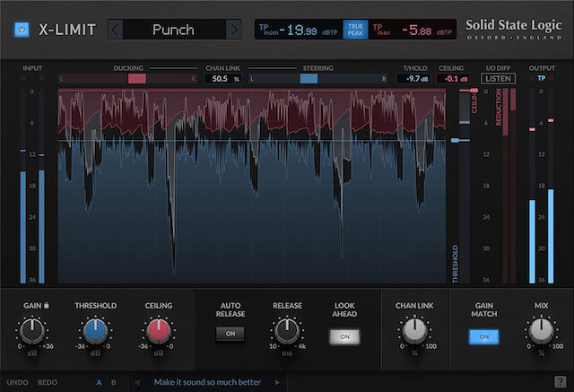Click the Undo button
The width and height of the screenshot is (574, 392).
[x=17, y=382]
